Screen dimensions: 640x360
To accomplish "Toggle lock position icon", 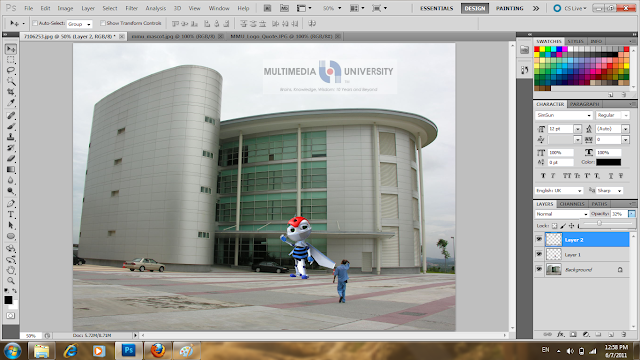I will (x=571, y=226).
